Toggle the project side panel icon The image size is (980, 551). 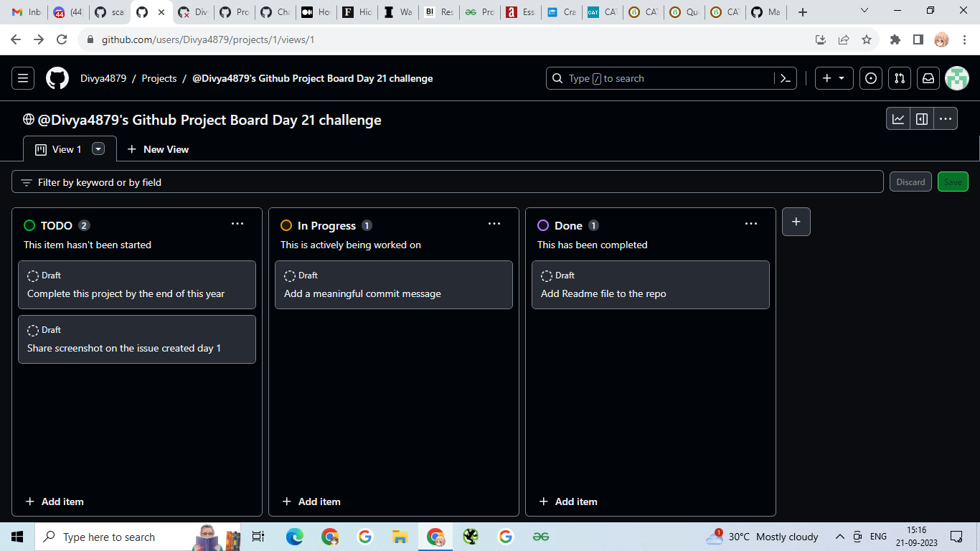pos(922,118)
